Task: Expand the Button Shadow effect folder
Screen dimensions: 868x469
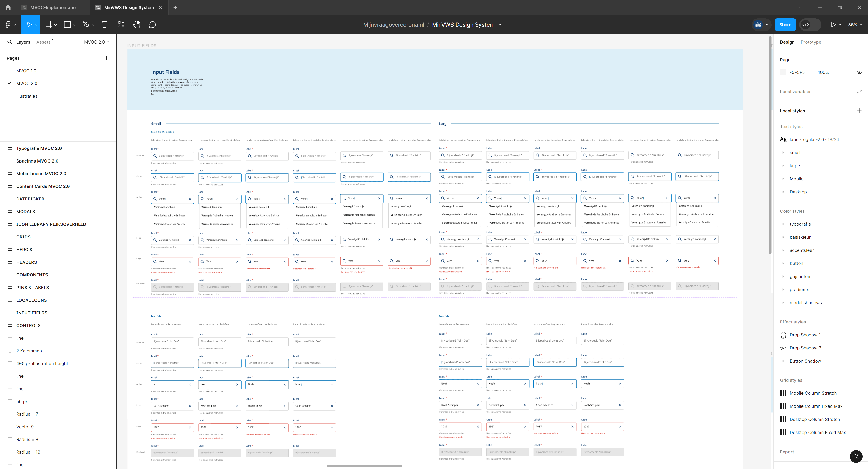Action: [x=783, y=361]
